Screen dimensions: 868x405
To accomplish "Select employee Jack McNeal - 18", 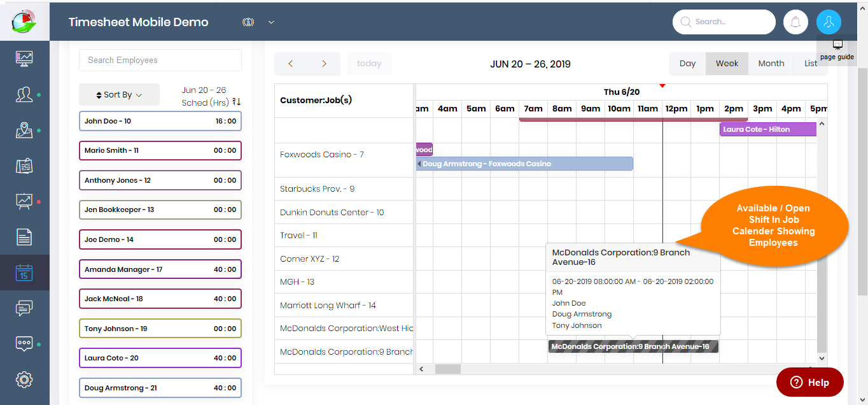I will (x=160, y=299).
